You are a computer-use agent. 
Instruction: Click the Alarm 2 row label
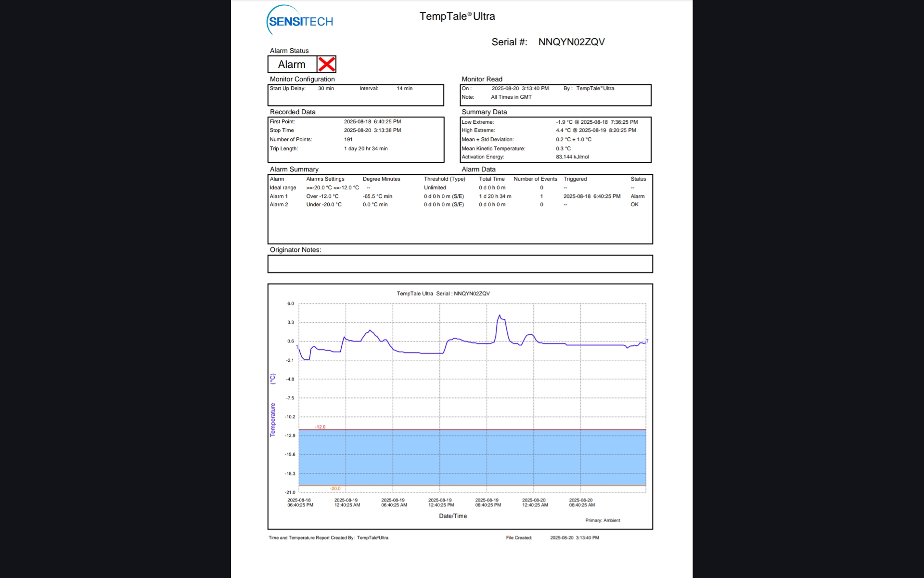tap(279, 204)
